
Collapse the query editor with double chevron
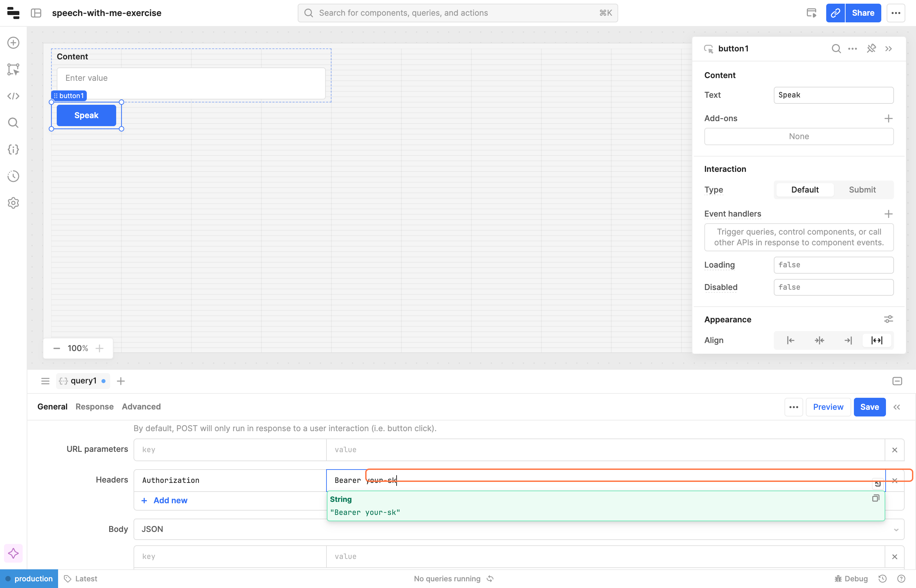[897, 407]
